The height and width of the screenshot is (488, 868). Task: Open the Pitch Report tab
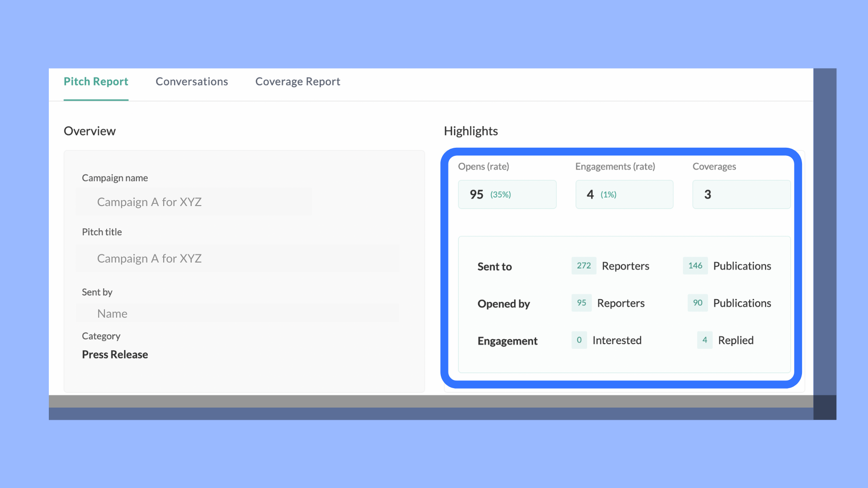[96, 82]
